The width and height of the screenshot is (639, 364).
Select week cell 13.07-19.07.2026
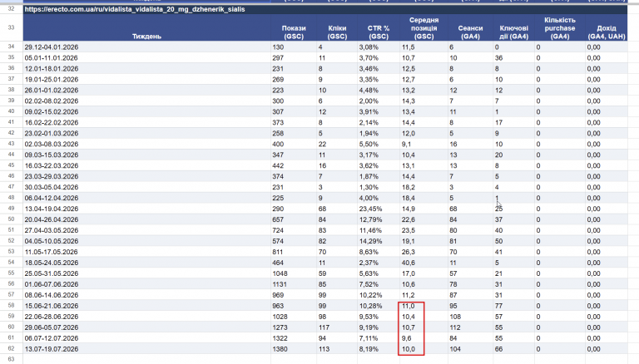coord(146,349)
